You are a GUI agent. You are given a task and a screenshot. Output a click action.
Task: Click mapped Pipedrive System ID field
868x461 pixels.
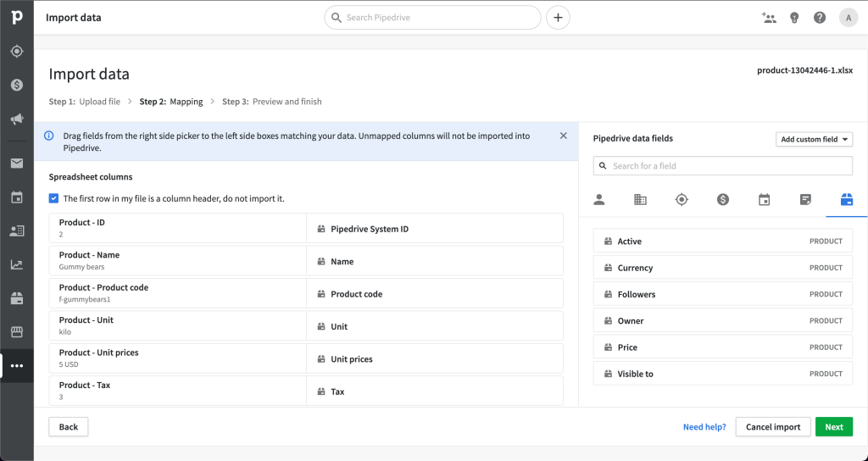click(x=435, y=229)
